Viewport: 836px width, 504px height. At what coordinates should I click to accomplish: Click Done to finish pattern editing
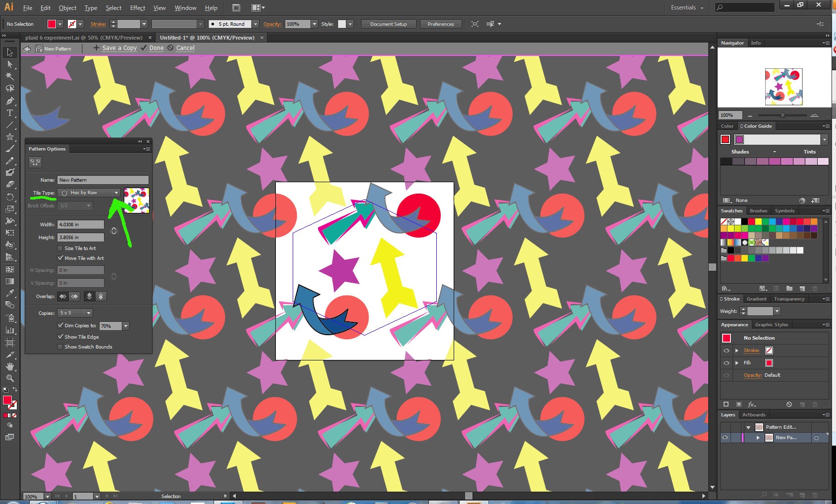click(x=157, y=48)
